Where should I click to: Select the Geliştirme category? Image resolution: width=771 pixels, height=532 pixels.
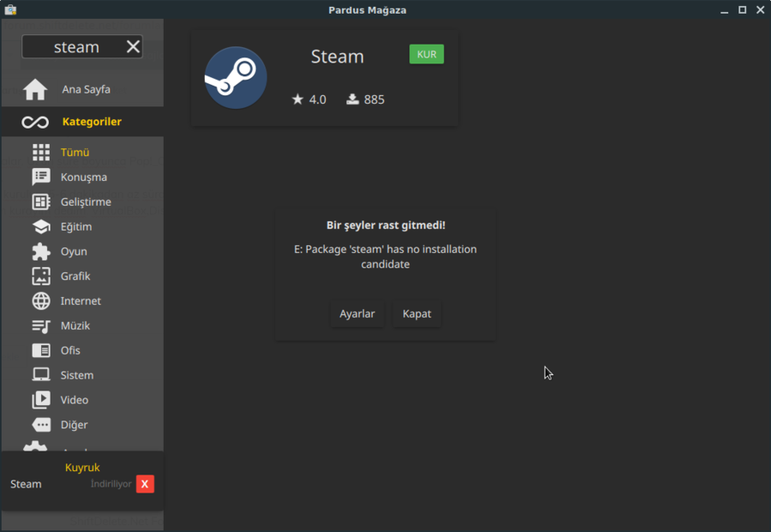pyautogui.click(x=86, y=201)
